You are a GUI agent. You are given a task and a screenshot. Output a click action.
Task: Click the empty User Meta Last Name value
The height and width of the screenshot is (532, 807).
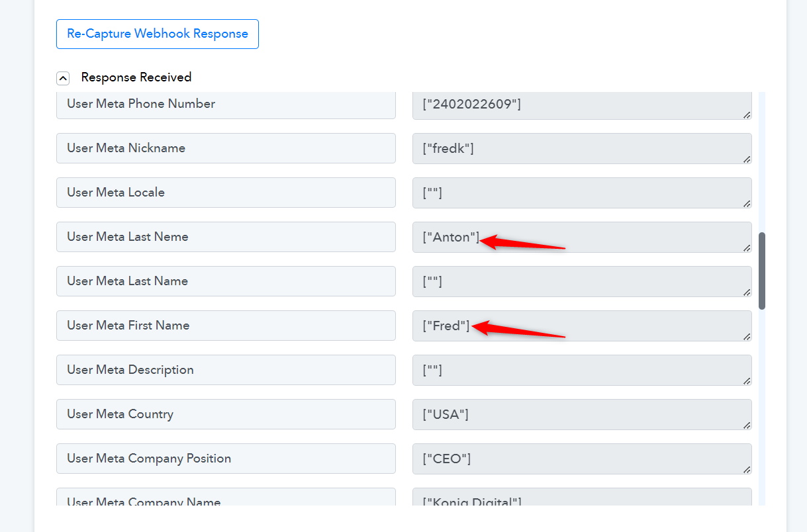pyautogui.click(x=581, y=281)
